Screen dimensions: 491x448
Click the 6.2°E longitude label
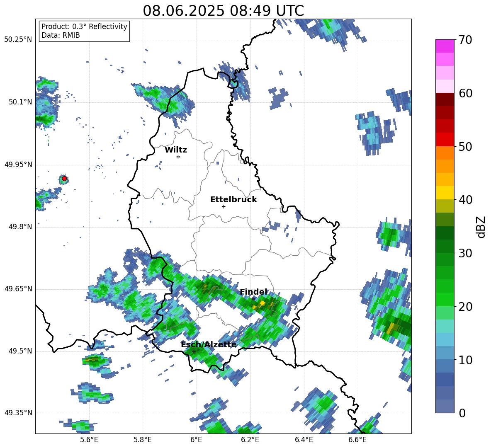250,440
